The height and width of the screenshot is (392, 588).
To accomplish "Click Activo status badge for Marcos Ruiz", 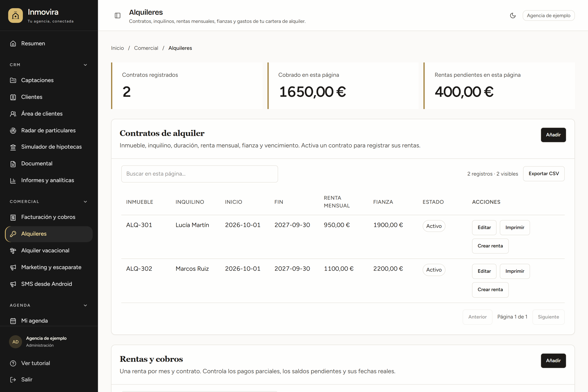I will click(434, 270).
